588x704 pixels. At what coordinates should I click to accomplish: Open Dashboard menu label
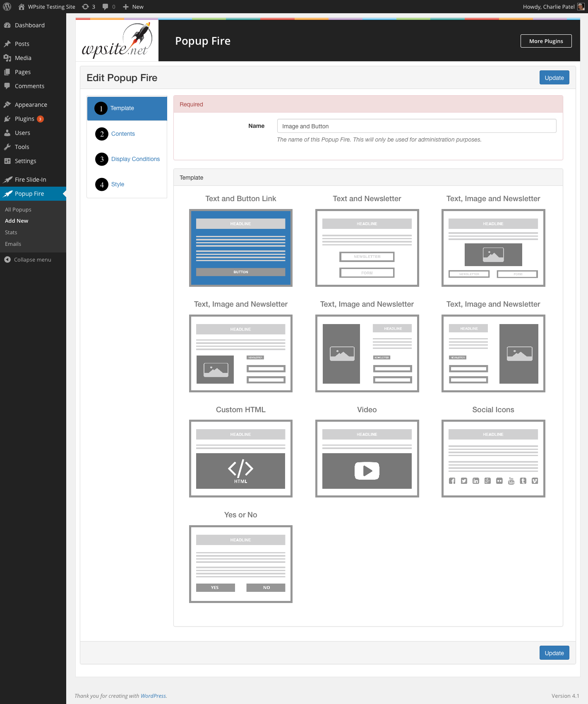pos(30,25)
